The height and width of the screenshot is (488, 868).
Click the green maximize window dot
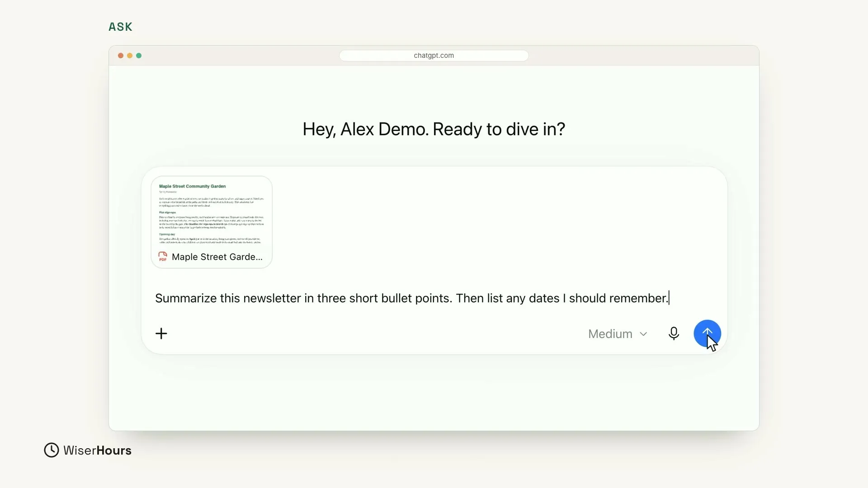pyautogui.click(x=139, y=56)
